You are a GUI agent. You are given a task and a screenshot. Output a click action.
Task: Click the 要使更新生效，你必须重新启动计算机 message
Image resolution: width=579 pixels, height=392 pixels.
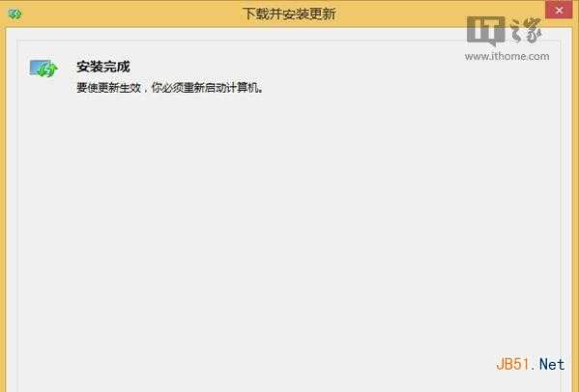tap(170, 88)
